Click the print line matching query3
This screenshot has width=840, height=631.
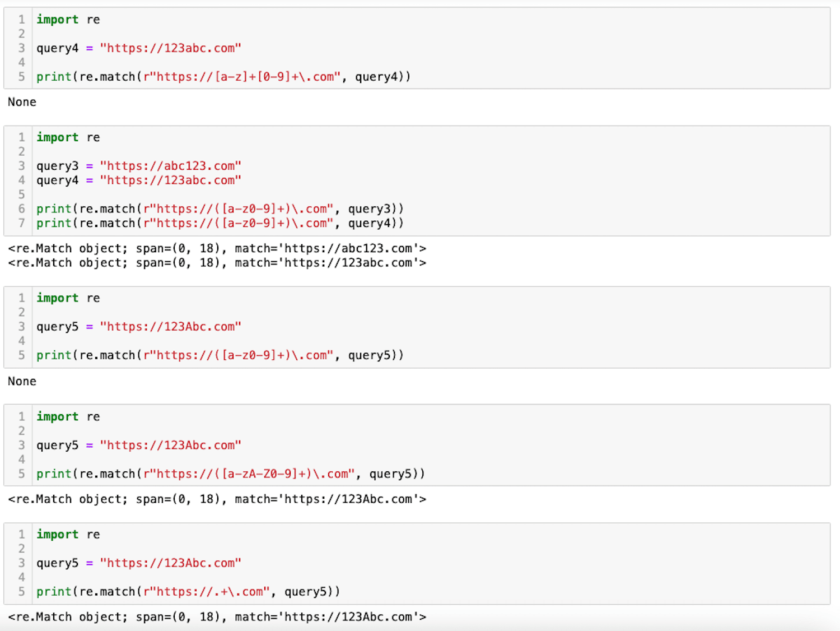[220, 209]
